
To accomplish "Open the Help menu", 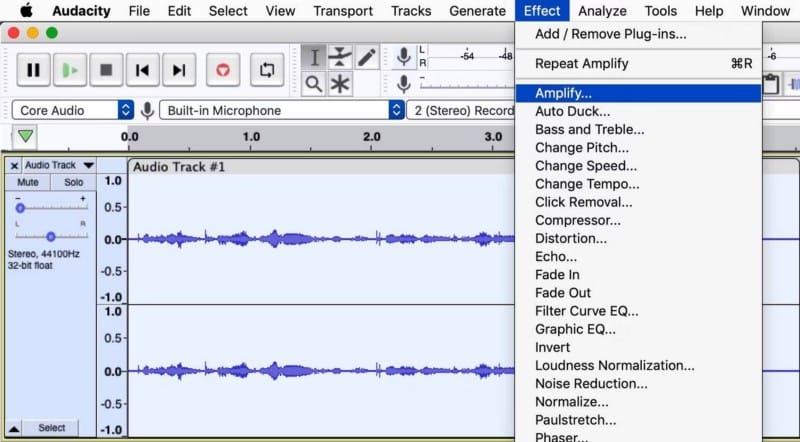I will pos(709,11).
